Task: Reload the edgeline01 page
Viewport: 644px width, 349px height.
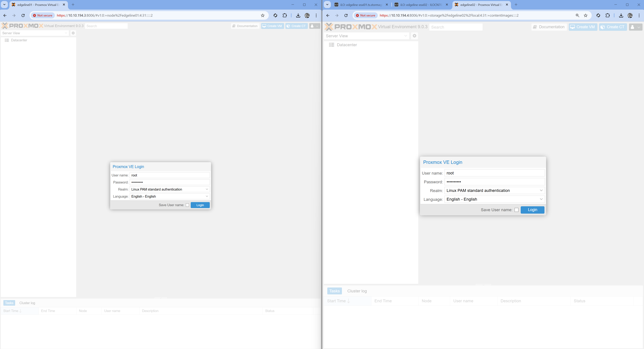Action: [x=23, y=15]
